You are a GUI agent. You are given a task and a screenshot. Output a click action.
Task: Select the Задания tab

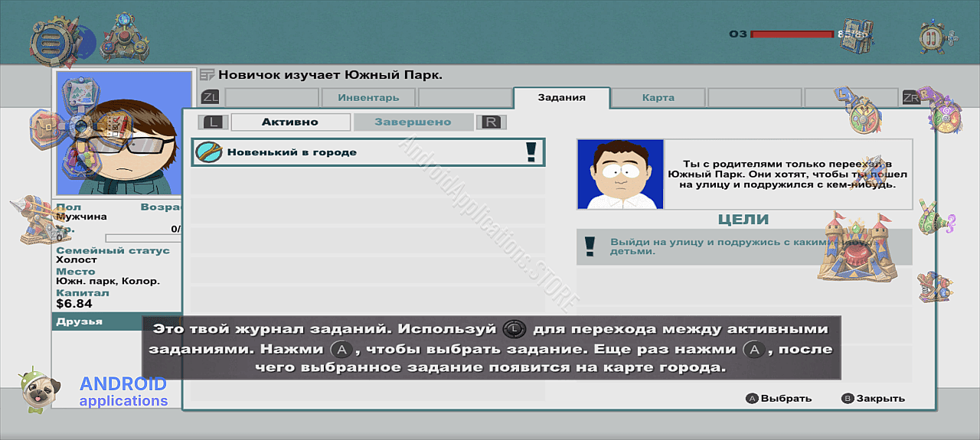pos(562,98)
